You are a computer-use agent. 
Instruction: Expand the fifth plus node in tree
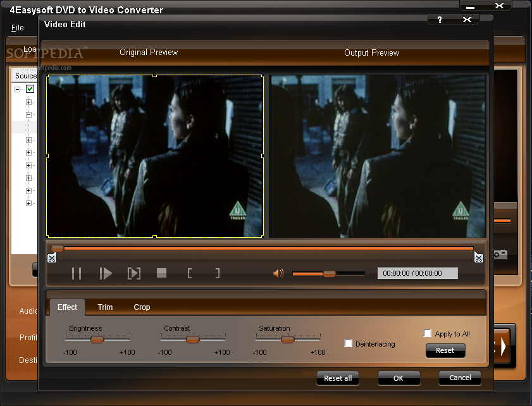29,165
